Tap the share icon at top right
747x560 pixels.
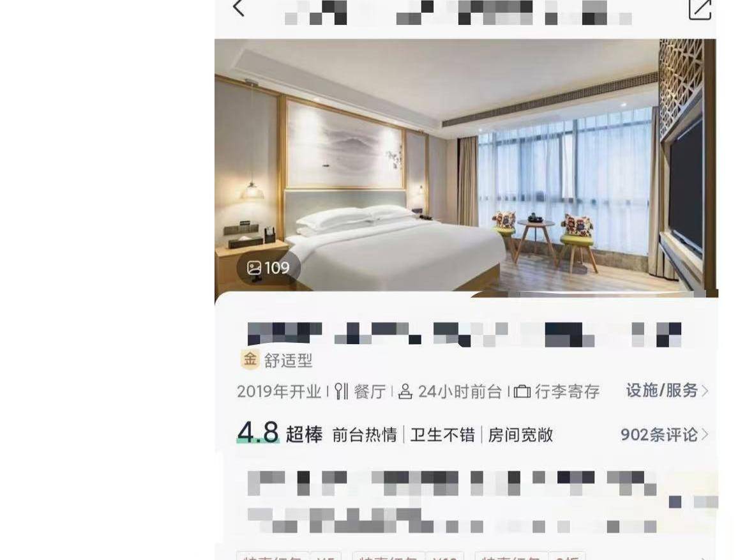[700, 8]
